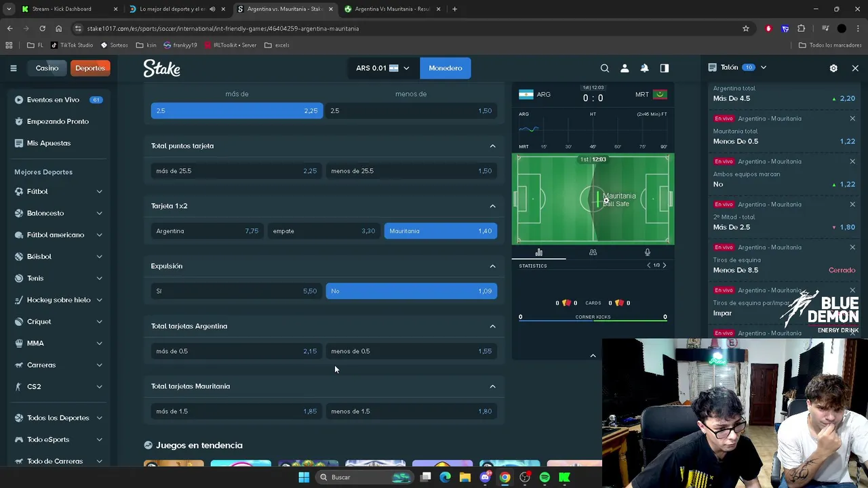The height and width of the screenshot is (488, 868).
Task: Go to previous statistics page arrow
Action: pyautogui.click(x=649, y=266)
